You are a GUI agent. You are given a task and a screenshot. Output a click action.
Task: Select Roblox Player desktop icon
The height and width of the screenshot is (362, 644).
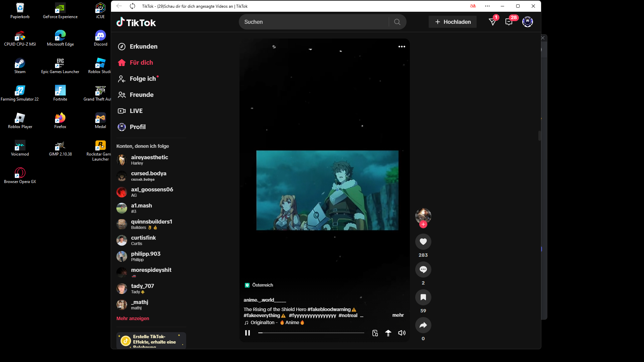pos(20,120)
